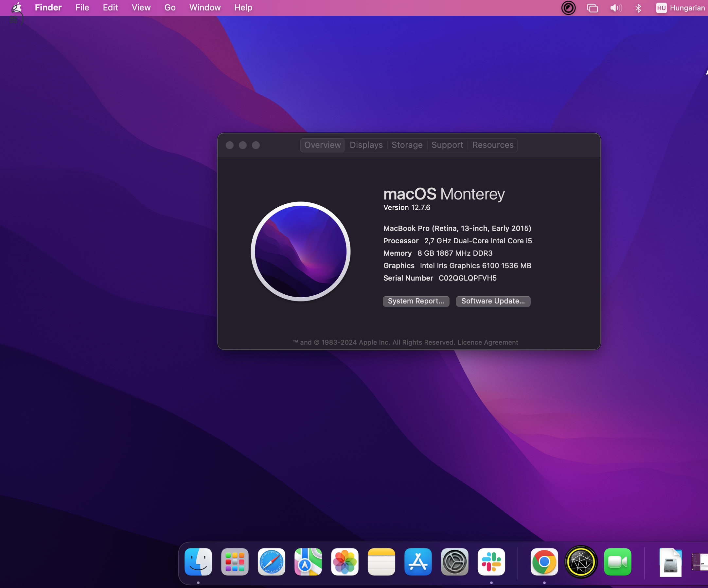708x588 pixels.
Task: Open Finder from the Dock
Action: [x=198, y=562]
